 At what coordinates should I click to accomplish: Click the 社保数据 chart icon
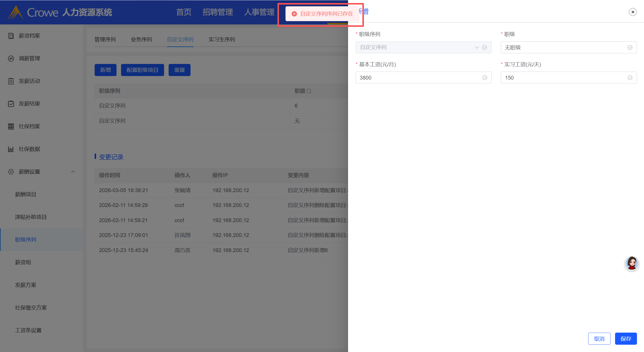coord(11,149)
